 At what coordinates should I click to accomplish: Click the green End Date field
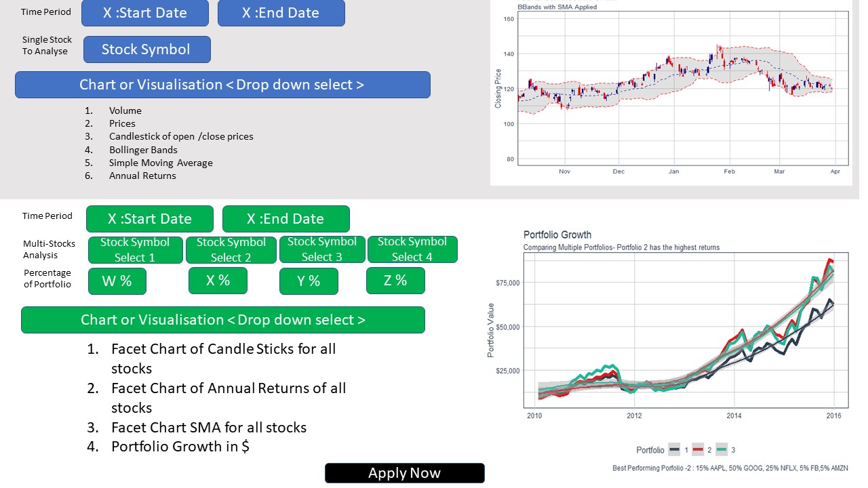pos(285,219)
